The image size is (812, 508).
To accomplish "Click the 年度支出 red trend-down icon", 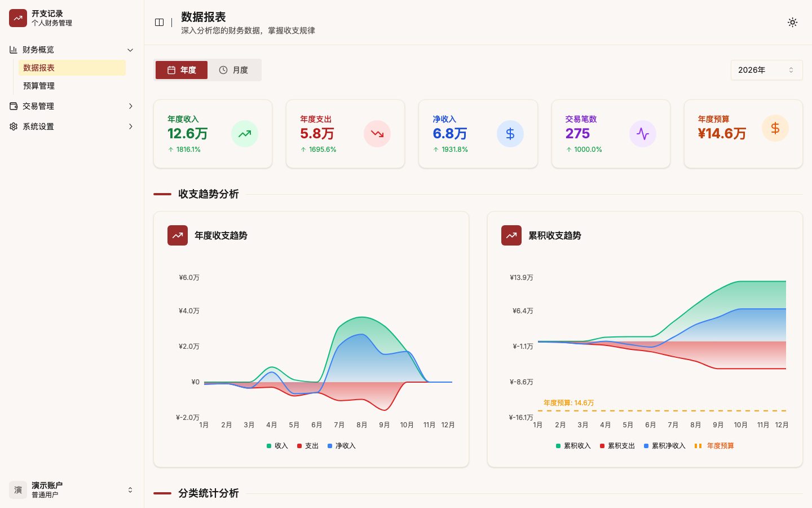I will pyautogui.click(x=377, y=134).
